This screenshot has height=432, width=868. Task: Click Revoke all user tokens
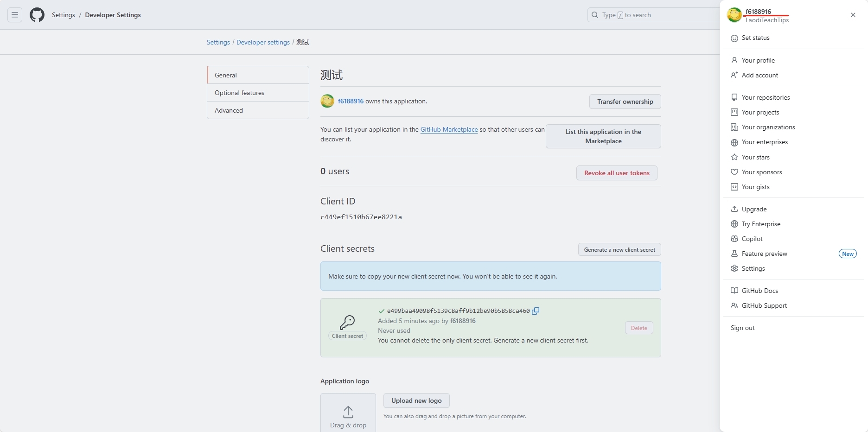tap(617, 173)
